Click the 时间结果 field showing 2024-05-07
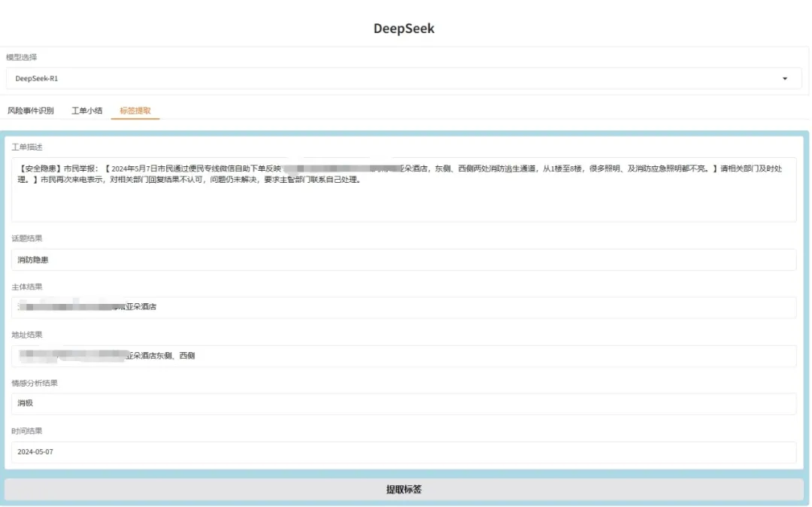This screenshot has height=507, width=812. 404,452
